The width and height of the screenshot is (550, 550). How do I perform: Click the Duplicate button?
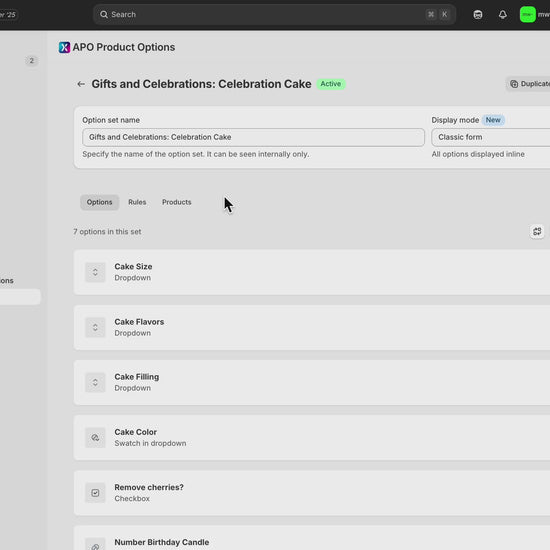coord(528,84)
